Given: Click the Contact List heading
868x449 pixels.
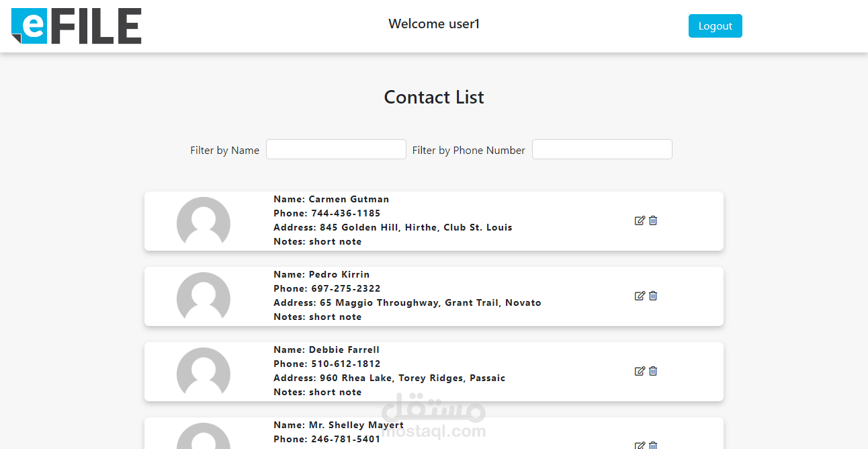Looking at the screenshot, I should (433, 97).
